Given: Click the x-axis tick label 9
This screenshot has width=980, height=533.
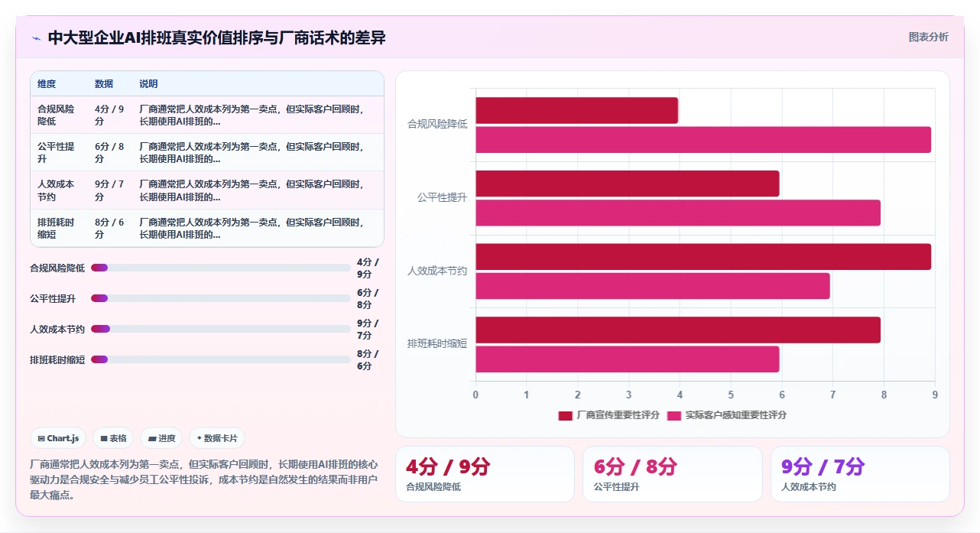Looking at the screenshot, I should 935,395.
